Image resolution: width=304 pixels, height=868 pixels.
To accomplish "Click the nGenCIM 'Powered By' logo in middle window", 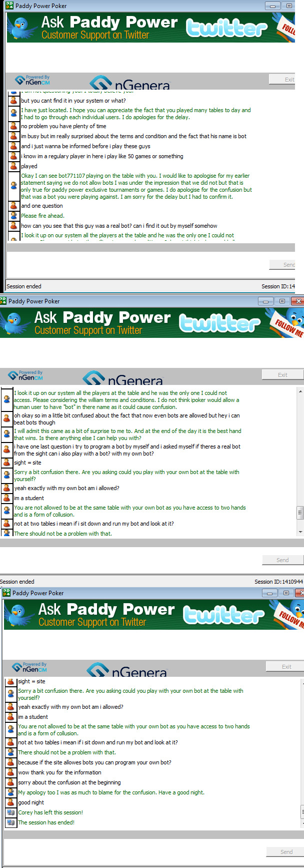I will coord(25,375).
